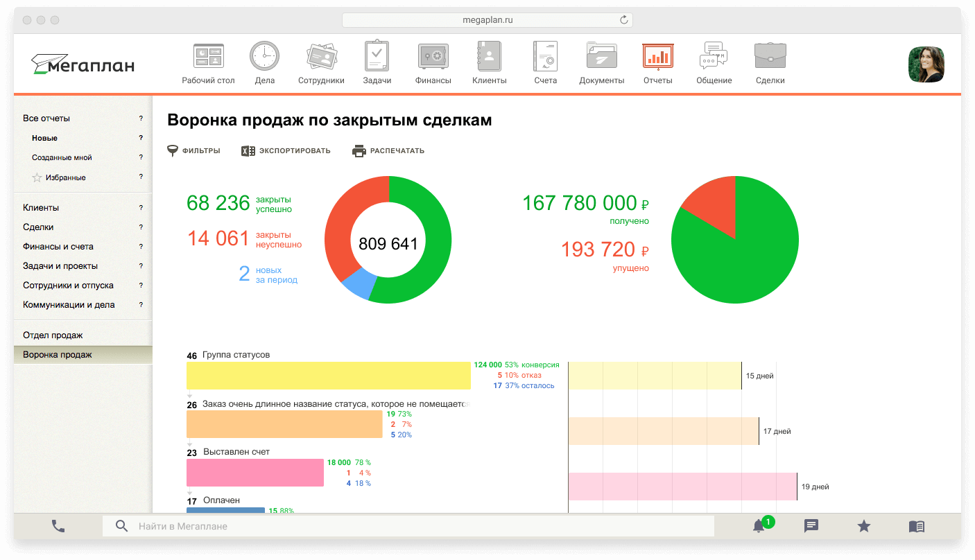
Task: Click the 14 061 закрыты неуспешно figure
Action: point(245,239)
